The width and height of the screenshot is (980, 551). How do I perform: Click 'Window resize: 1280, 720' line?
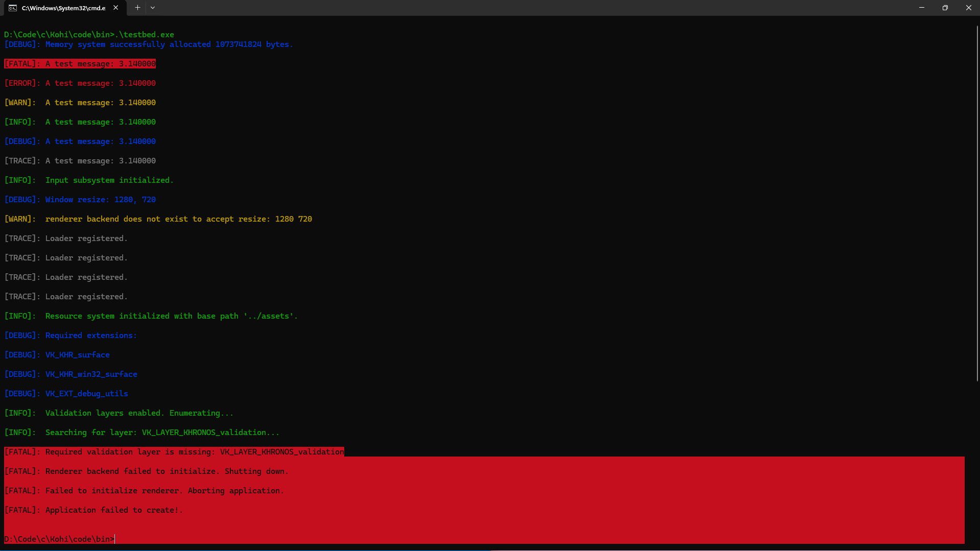(80, 200)
